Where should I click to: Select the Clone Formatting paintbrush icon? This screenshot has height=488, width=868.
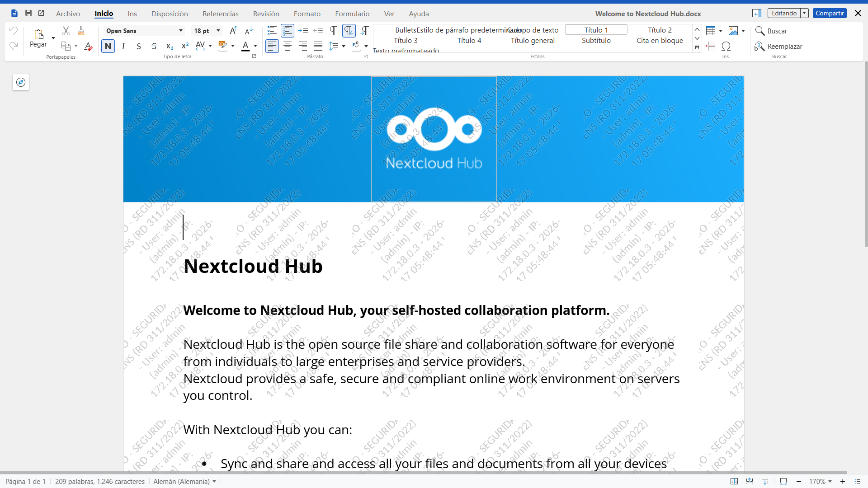pyautogui.click(x=81, y=31)
